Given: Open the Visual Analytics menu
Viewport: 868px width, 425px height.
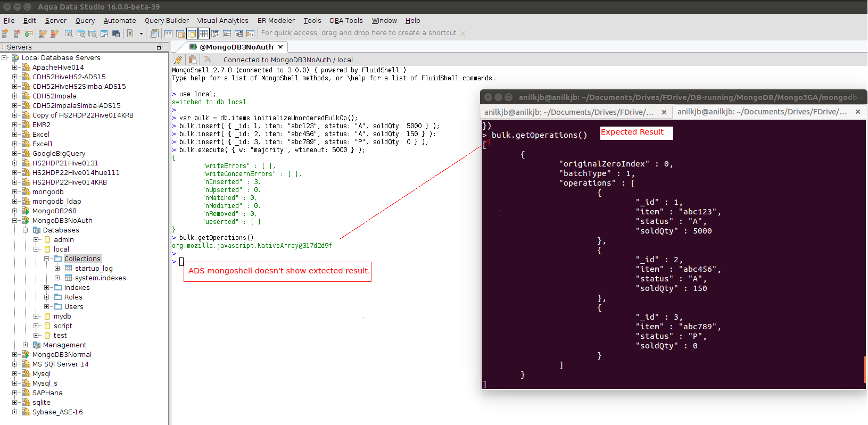Looking at the screenshot, I should coord(222,21).
